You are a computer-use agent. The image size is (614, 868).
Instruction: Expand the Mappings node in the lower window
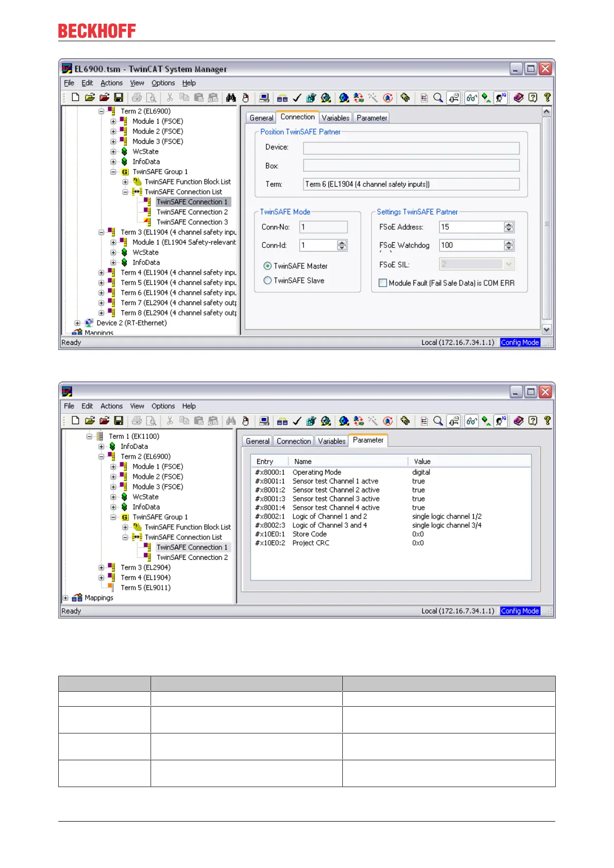coord(65,598)
